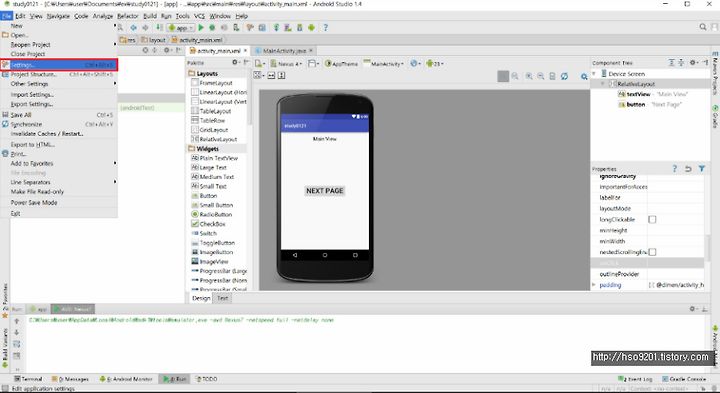720x393 pixels.
Task: Open the Messages tool window button
Action: pyautogui.click(x=70, y=379)
